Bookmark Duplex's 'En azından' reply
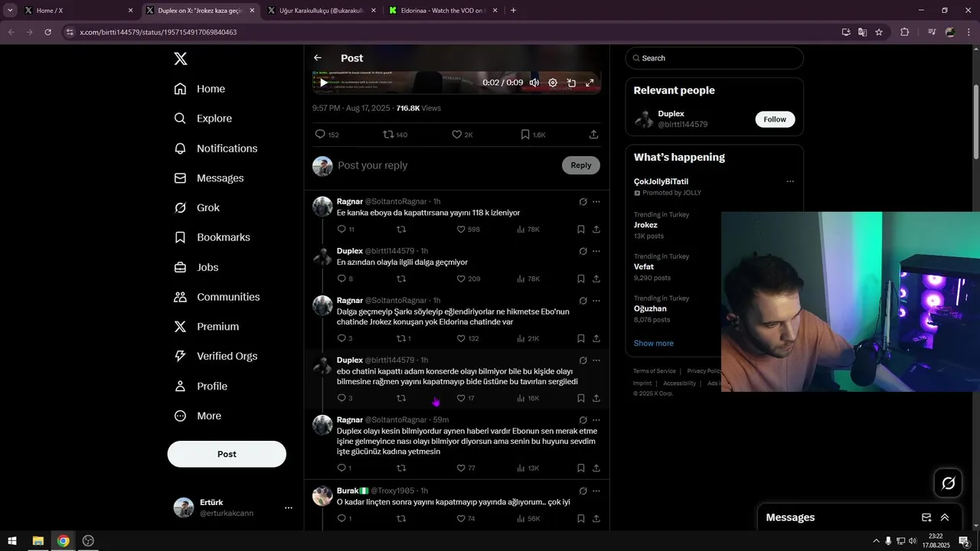This screenshot has height=551, width=980. [580, 279]
